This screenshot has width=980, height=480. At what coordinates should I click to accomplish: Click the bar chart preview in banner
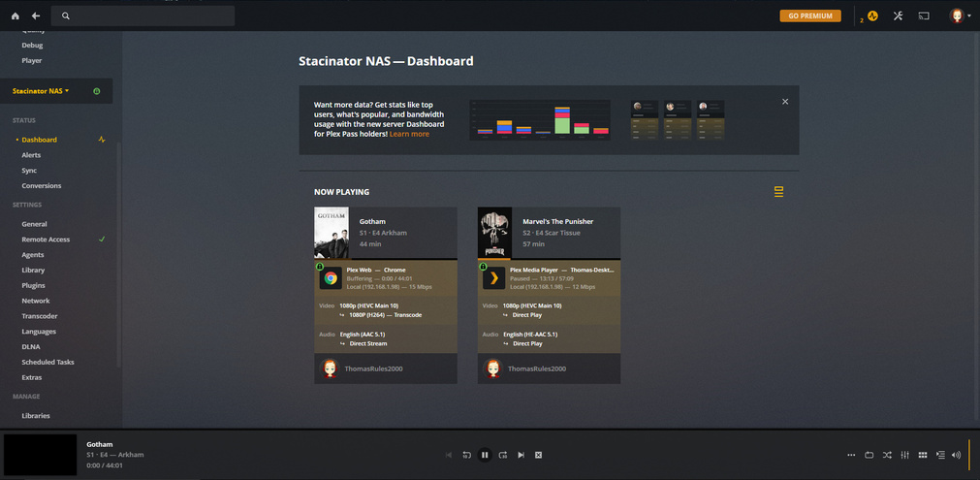[x=540, y=120]
